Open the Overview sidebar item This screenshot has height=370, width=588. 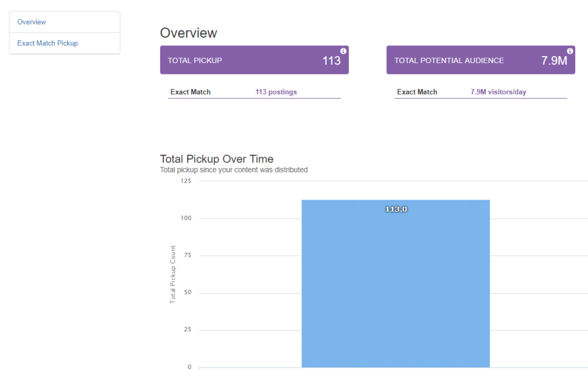point(32,22)
